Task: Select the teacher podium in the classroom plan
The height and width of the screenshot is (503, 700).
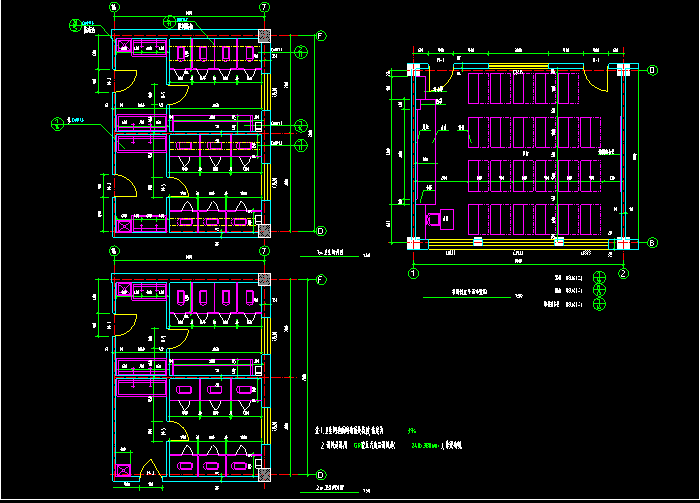Action: 435,219
